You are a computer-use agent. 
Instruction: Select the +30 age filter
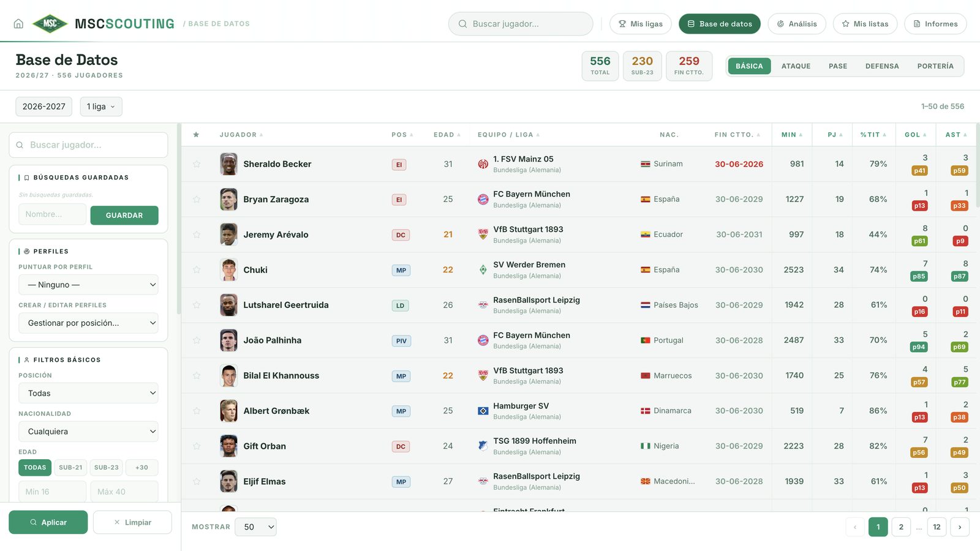pyautogui.click(x=141, y=468)
